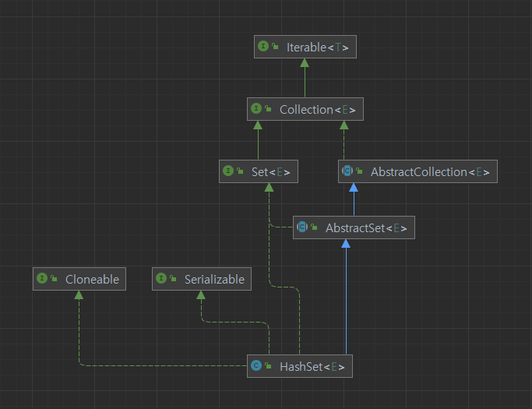This screenshot has width=532, height=409.
Task: Click the public lock icon on Set<E>
Action: pyautogui.click(x=240, y=171)
